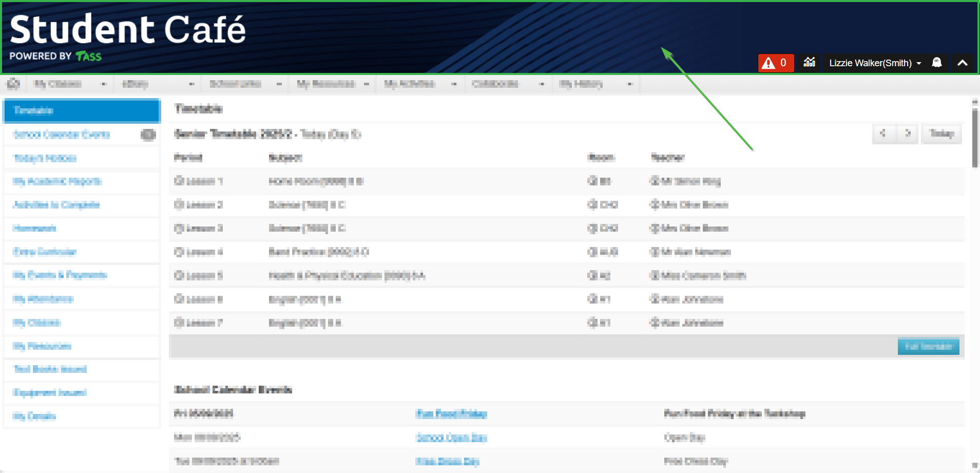This screenshot has height=473, width=980.
Task: Click the badge next to School Calendar Events
Action: point(148,135)
